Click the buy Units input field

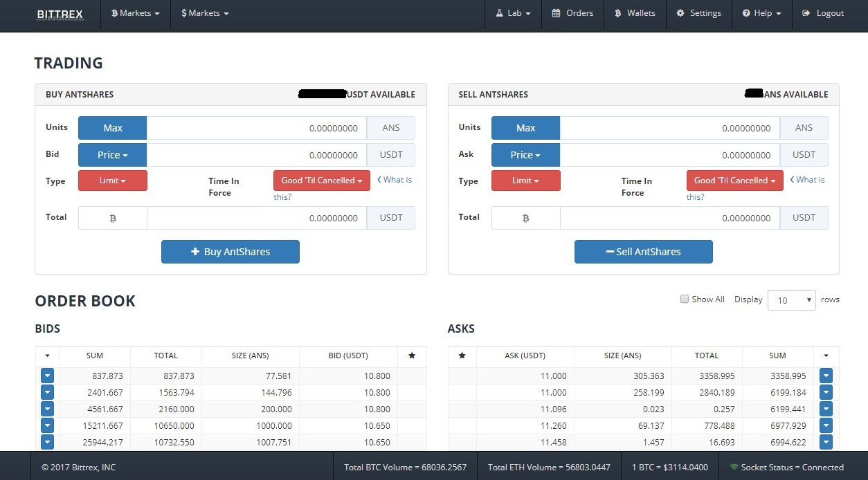point(256,128)
